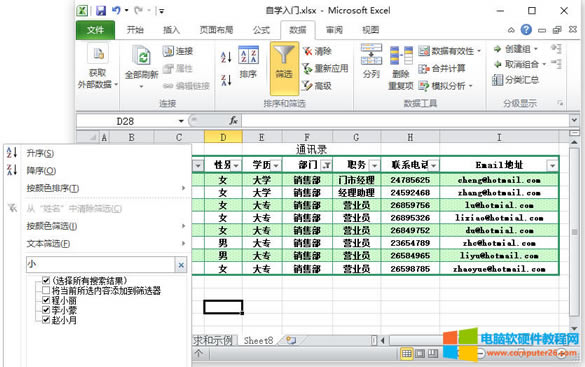
Task: Open the Name Box dropdown arrow
Action: point(181,121)
